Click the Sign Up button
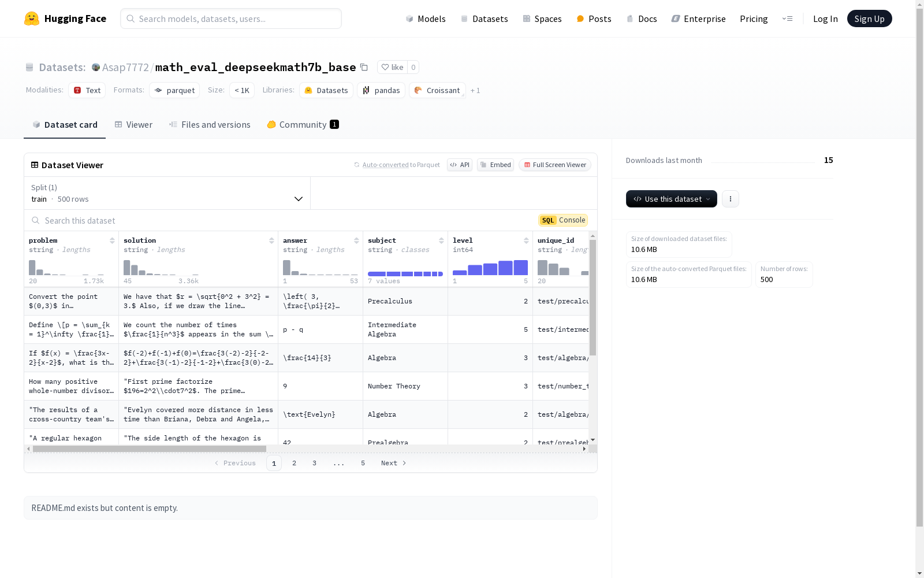 (870, 18)
